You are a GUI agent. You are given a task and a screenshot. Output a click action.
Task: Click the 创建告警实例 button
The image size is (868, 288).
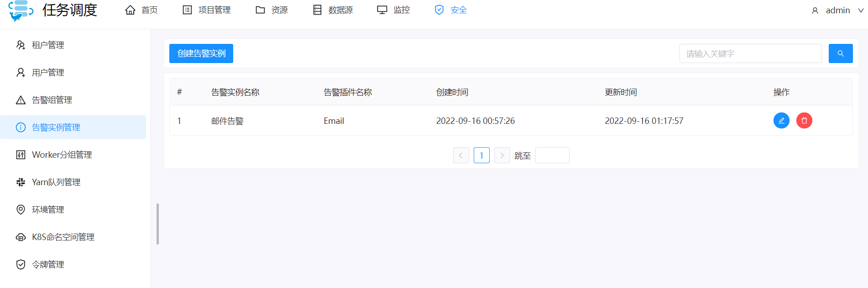point(201,53)
